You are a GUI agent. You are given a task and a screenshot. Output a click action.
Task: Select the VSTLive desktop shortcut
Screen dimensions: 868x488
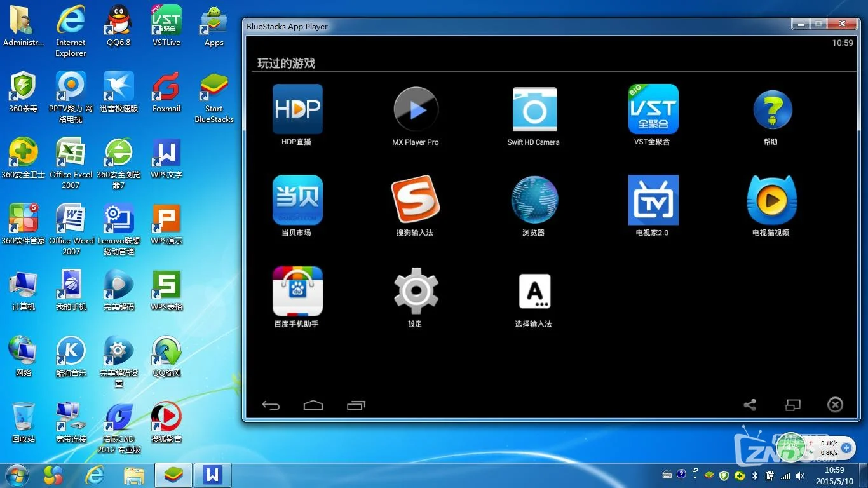(166, 26)
